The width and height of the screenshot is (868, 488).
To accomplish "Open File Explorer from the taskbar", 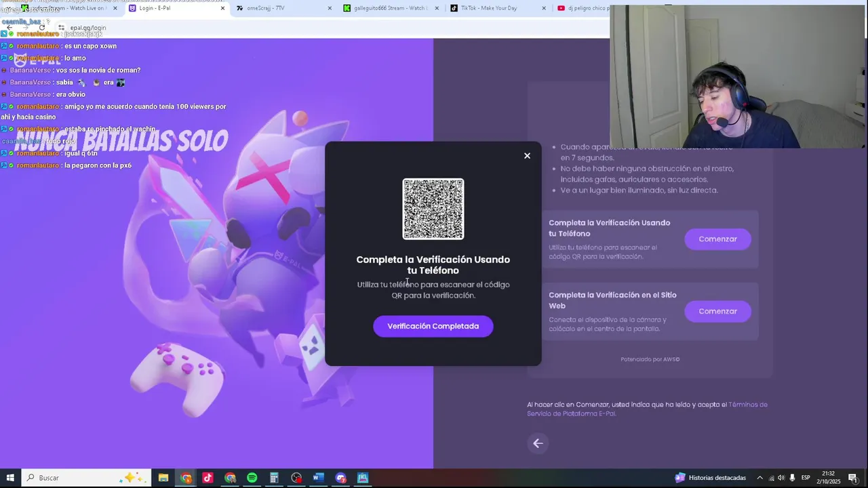I will coord(163,478).
